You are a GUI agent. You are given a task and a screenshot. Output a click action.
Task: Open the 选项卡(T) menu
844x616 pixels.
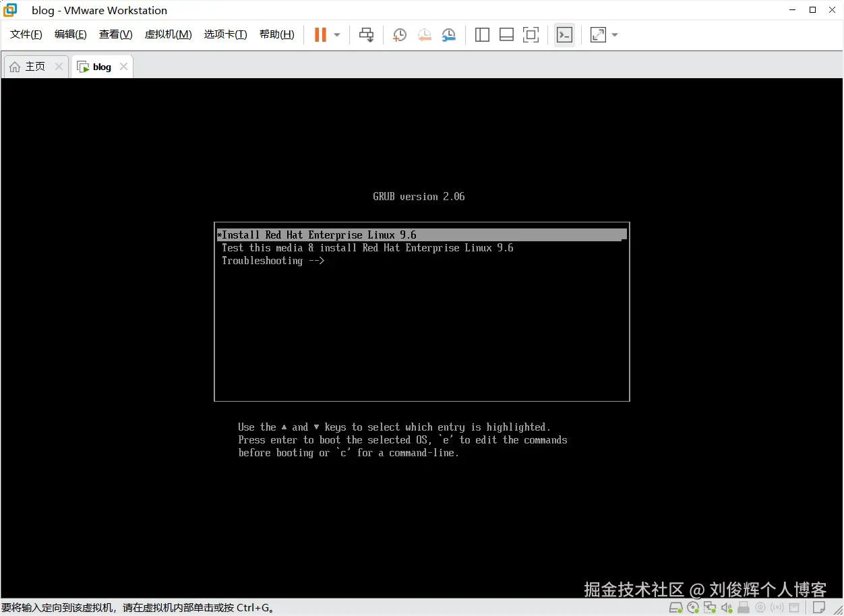(x=226, y=34)
